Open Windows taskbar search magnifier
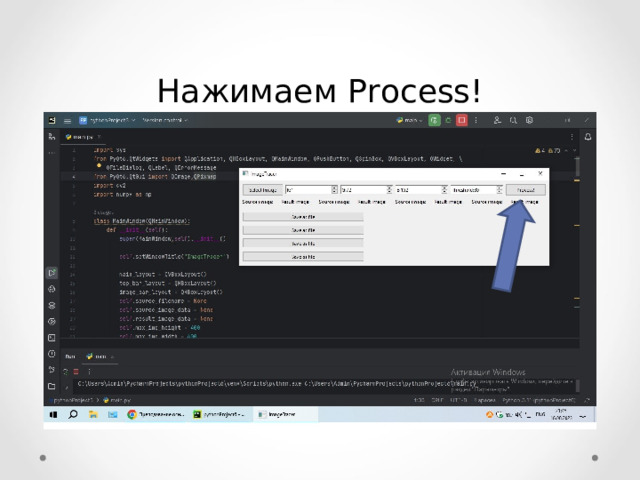The height and width of the screenshot is (480, 640). [73, 414]
